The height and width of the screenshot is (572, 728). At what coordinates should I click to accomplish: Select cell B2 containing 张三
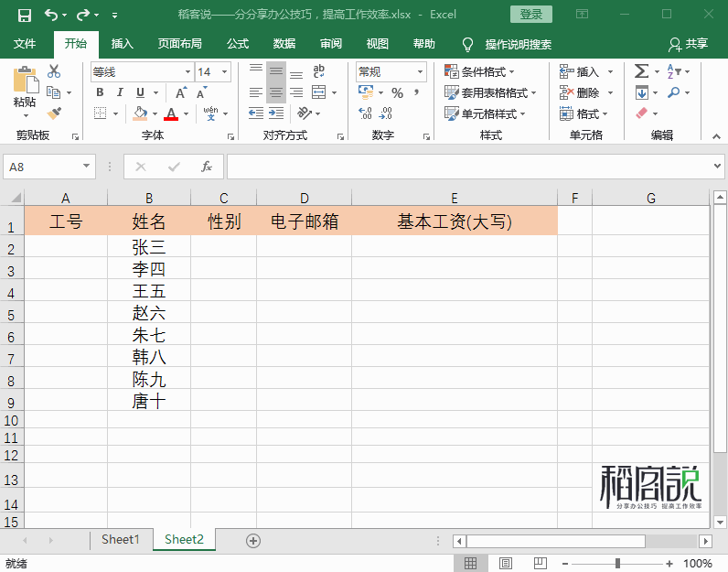[x=149, y=247]
